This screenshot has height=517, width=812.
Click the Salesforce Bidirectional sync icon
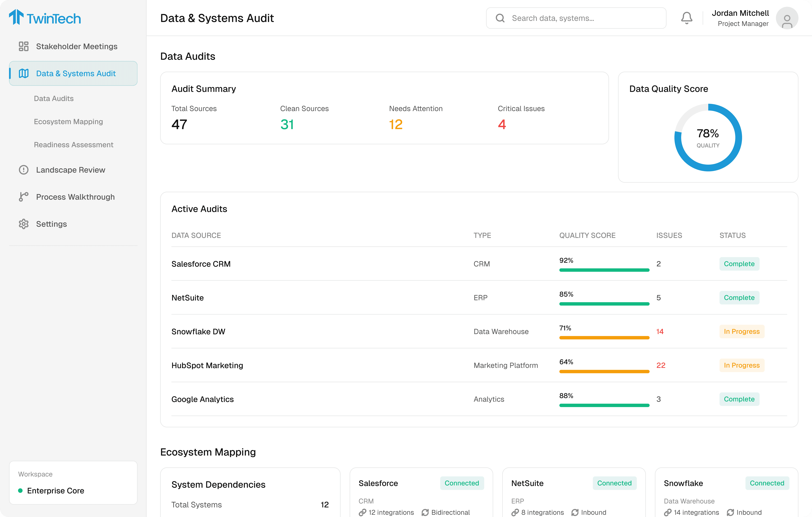425,512
